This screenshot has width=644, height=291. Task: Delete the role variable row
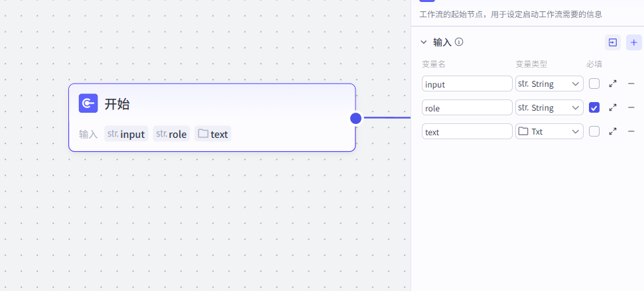coord(631,107)
